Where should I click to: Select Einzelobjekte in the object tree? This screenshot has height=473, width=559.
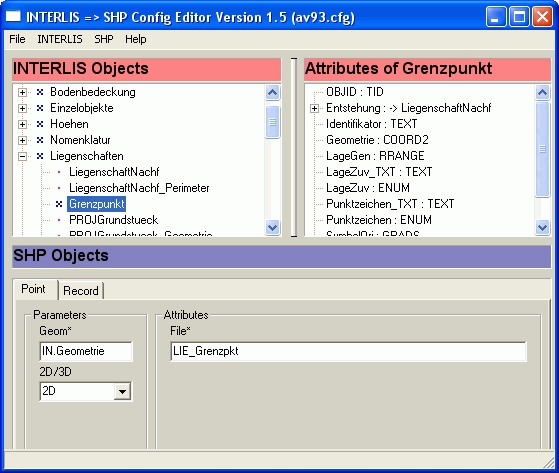(82, 108)
